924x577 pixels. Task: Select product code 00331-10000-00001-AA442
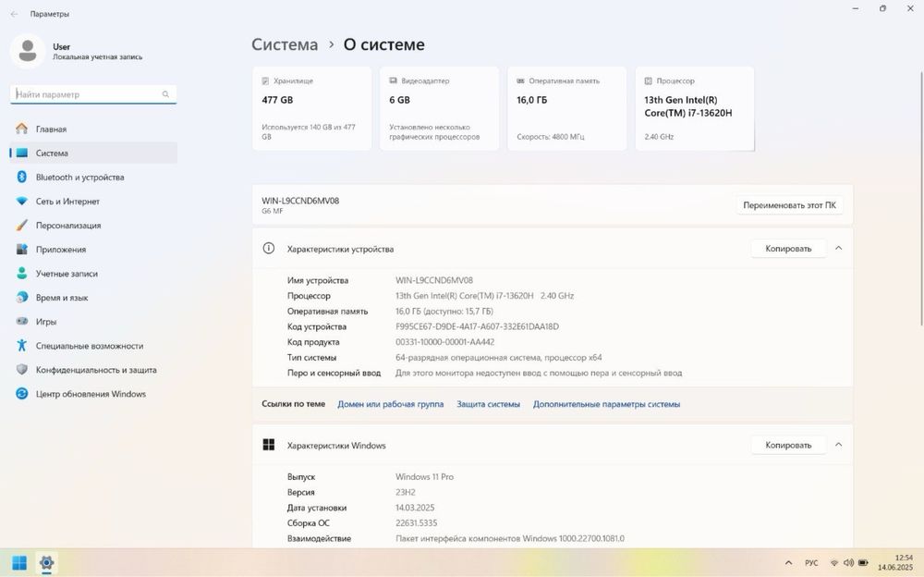click(x=445, y=341)
